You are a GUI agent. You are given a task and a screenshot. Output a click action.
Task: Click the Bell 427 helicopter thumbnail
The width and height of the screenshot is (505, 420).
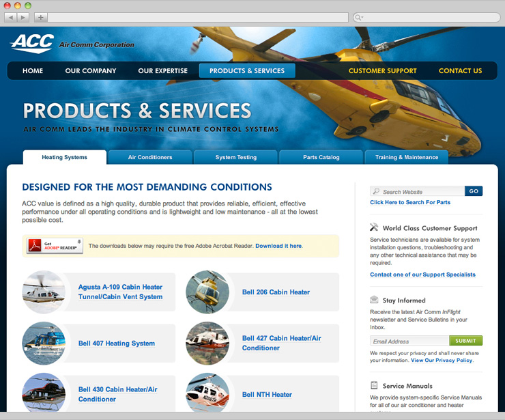click(207, 344)
